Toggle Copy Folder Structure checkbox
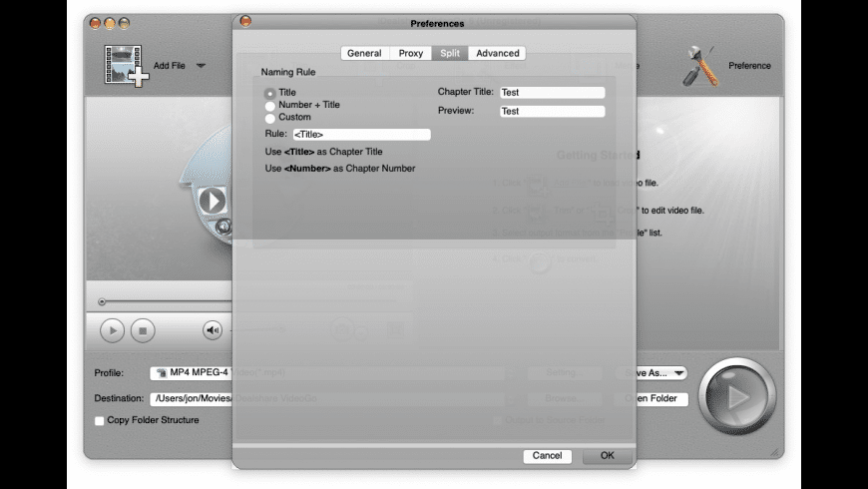 (100, 421)
